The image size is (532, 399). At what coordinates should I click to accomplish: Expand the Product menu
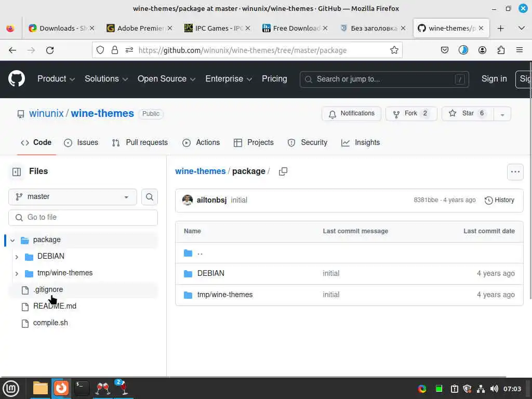(56, 79)
